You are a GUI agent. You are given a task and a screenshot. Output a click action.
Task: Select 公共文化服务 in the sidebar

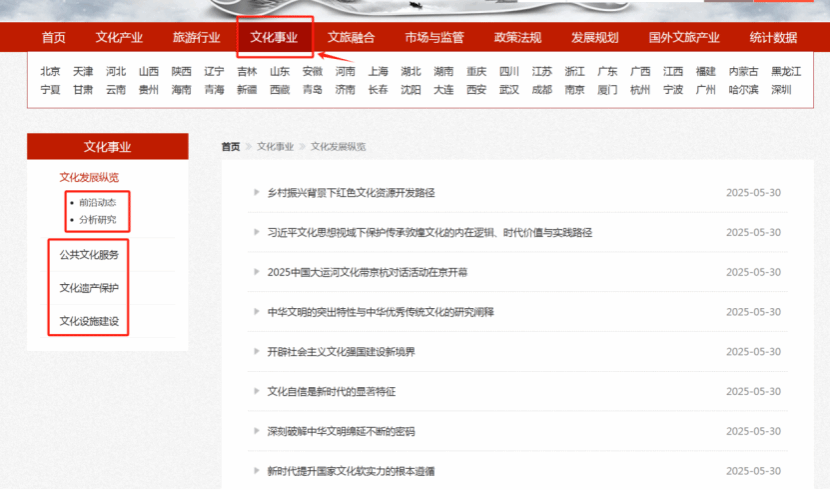pyautogui.click(x=89, y=255)
